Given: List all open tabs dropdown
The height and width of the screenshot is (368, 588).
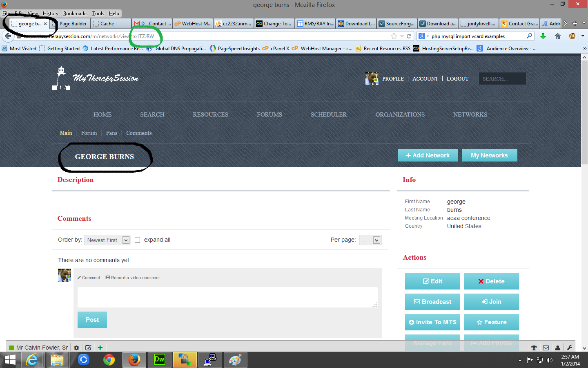Looking at the screenshot, I should [584, 23].
